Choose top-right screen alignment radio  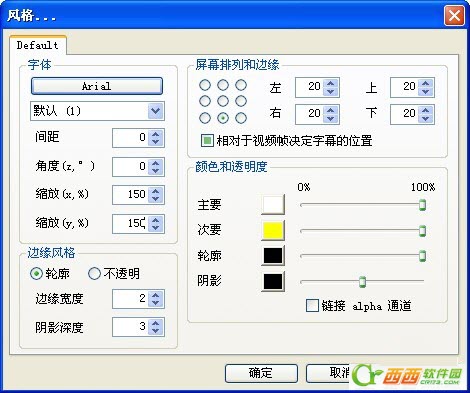click(x=241, y=85)
